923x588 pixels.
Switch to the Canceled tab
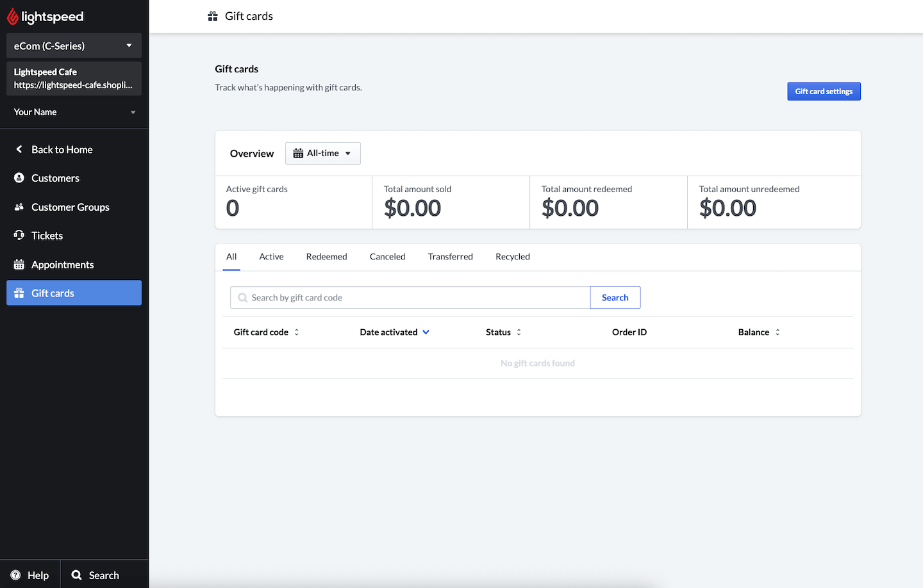coord(387,257)
